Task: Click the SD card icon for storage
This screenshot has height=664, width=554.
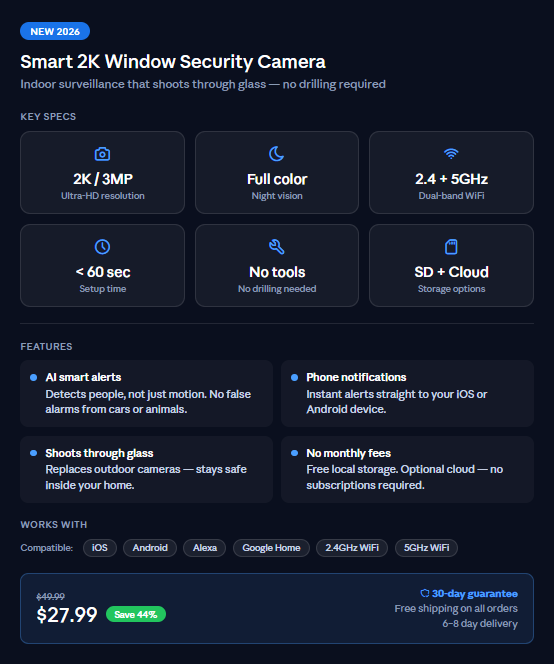Action: [x=451, y=247]
